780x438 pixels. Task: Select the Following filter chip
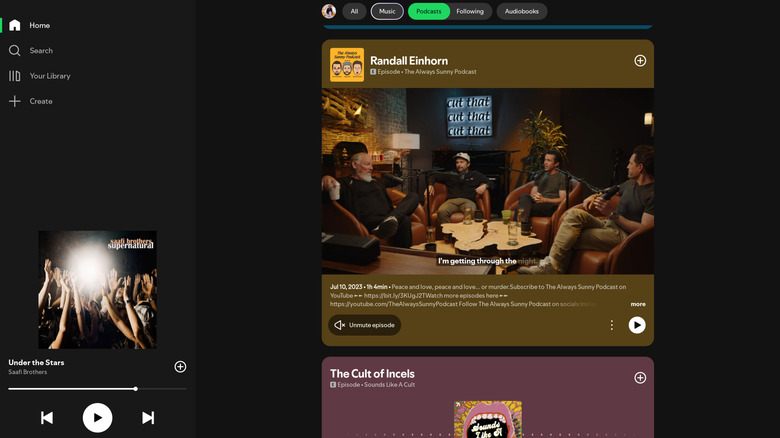click(470, 11)
